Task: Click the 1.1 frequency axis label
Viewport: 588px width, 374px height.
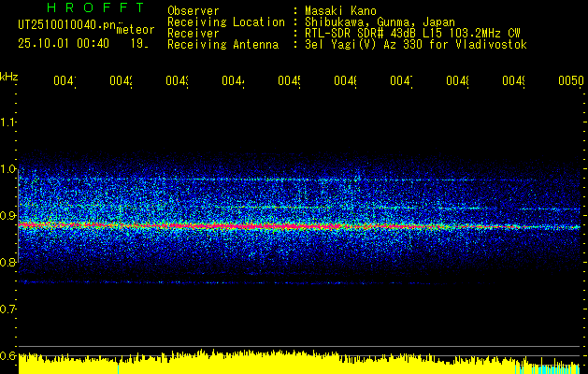Action: pyautogui.click(x=7, y=122)
